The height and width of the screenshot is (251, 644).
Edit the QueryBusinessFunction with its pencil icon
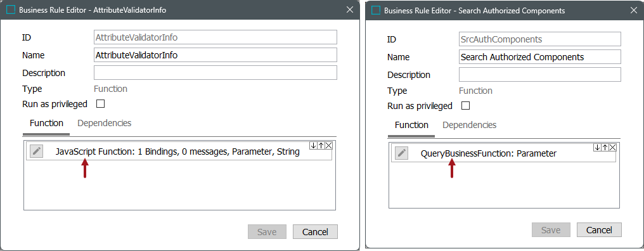coord(401,153)
